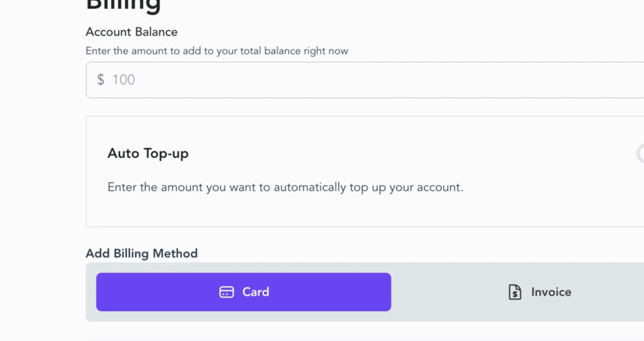
Task: Click the invoice document icon
Action: (x=515, y=292)
